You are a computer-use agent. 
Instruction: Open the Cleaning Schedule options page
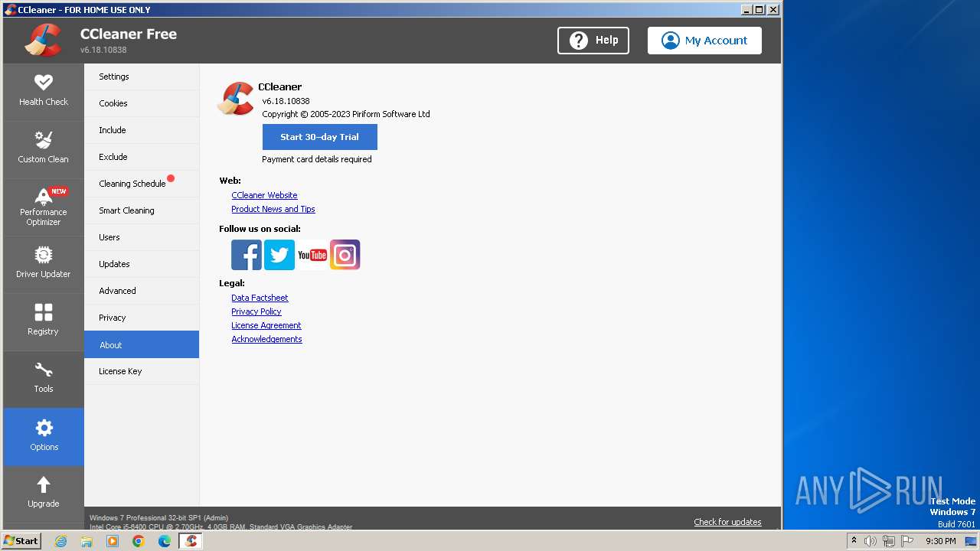[142, 184]
